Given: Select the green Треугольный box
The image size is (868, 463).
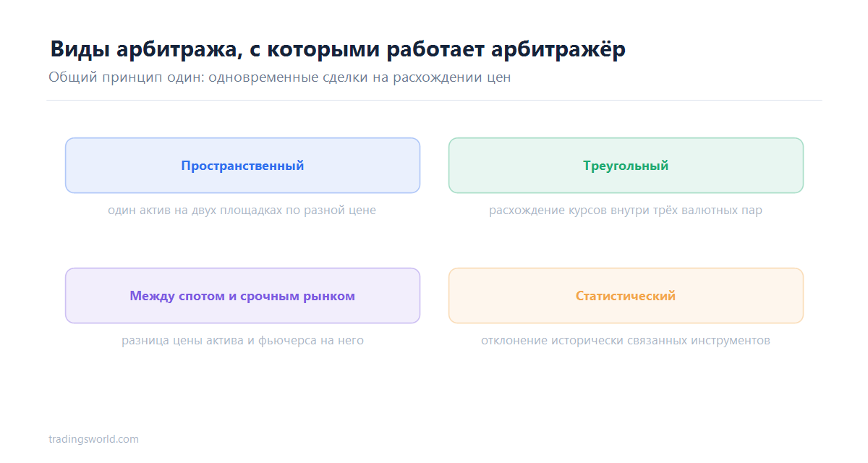Looking at the screenshot, I should click(x=626, y=166).
